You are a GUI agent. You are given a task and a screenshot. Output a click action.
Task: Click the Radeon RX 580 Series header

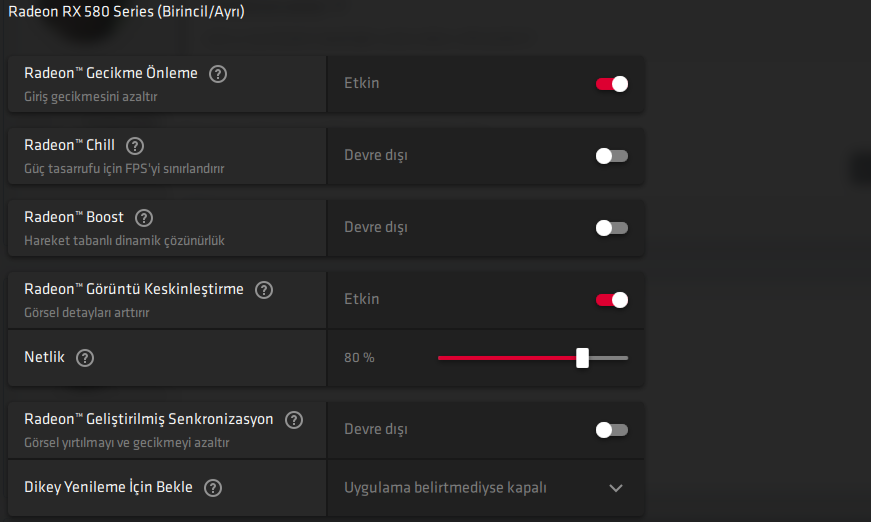point(126,13)
